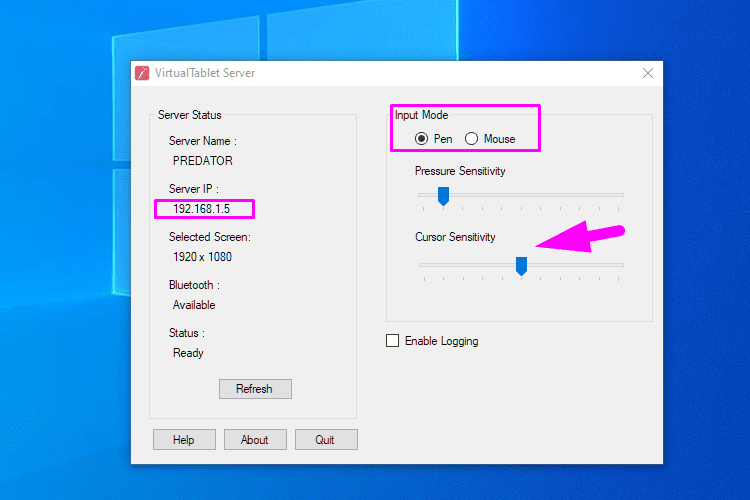The image size is (750, 500).
Task: Click the Selected Screen label
Action: pyautogui.click(x=210, y=237)
